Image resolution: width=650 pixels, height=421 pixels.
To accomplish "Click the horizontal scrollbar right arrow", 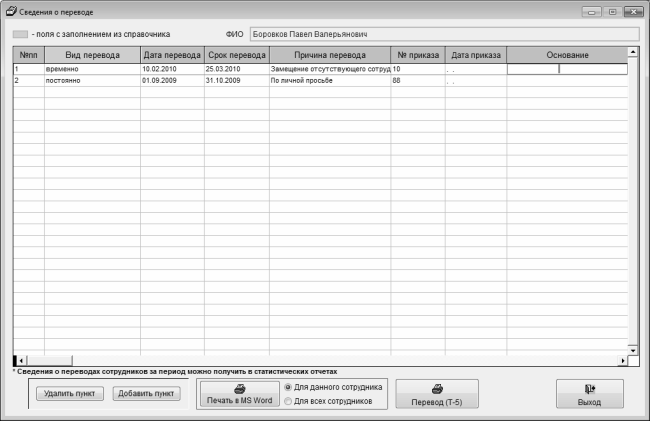I will (623, 361).
